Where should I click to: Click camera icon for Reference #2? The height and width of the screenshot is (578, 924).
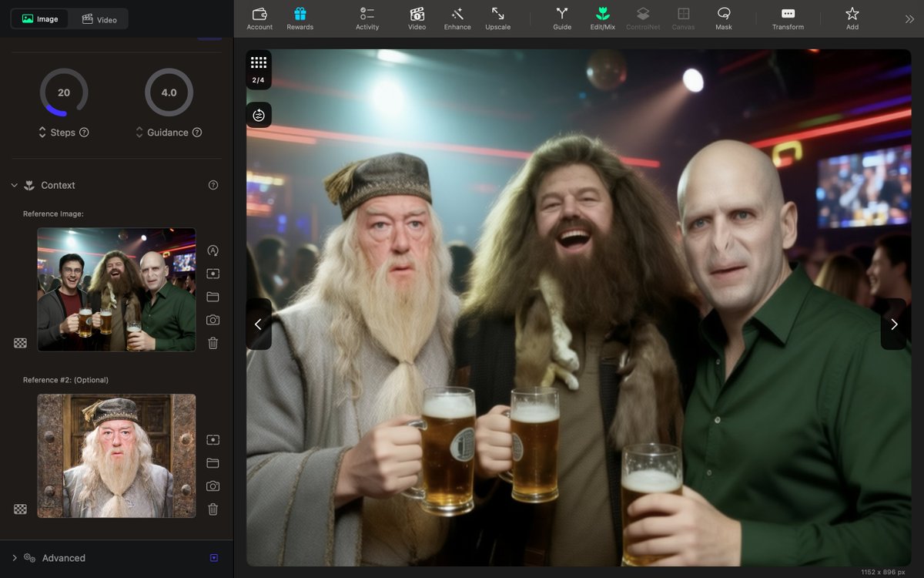click(x=213, y=486)
